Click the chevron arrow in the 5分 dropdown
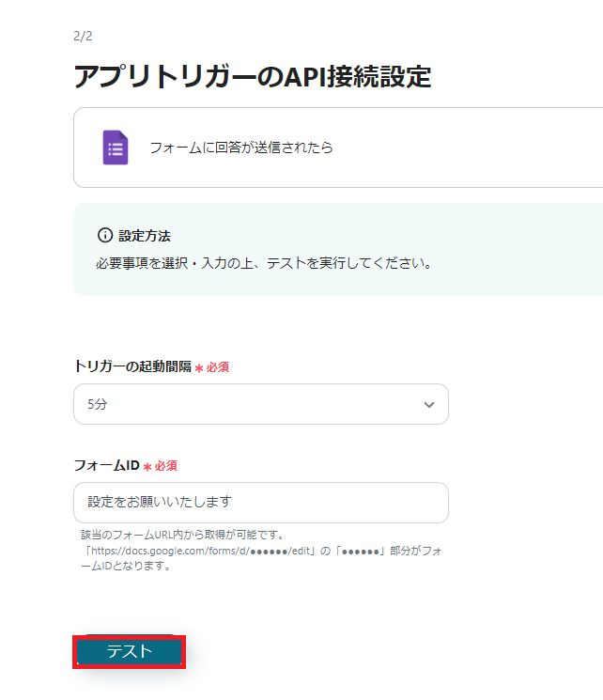 (x=429, y=405)
